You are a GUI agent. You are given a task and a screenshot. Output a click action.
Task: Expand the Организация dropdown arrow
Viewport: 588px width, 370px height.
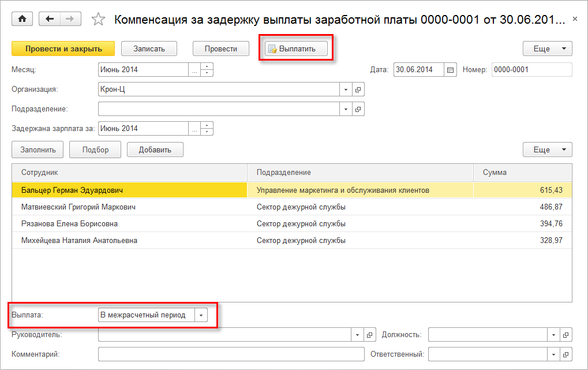pos(346,89)
